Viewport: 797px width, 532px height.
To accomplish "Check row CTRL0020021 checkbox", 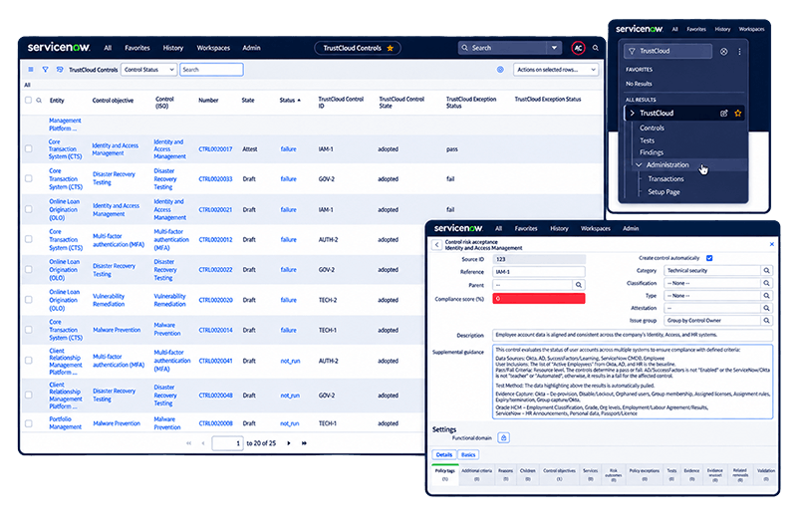I will (x=29, y=209).
